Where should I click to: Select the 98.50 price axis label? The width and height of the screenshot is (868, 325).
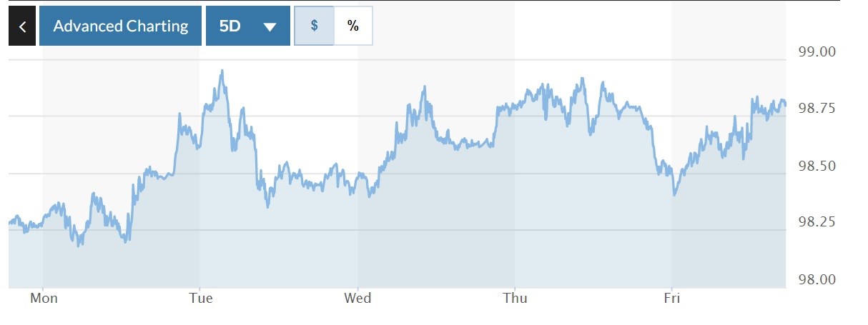[x=816, y=166]
